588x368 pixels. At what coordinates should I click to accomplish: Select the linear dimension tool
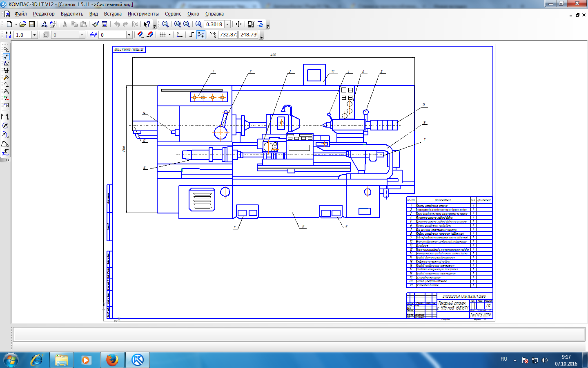click(x=5, y=117)
